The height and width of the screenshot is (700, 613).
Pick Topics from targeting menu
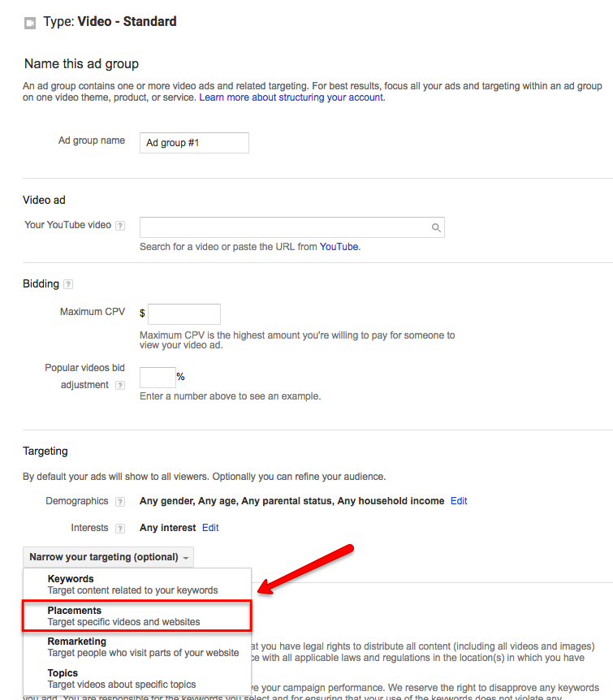click(121, 678)
